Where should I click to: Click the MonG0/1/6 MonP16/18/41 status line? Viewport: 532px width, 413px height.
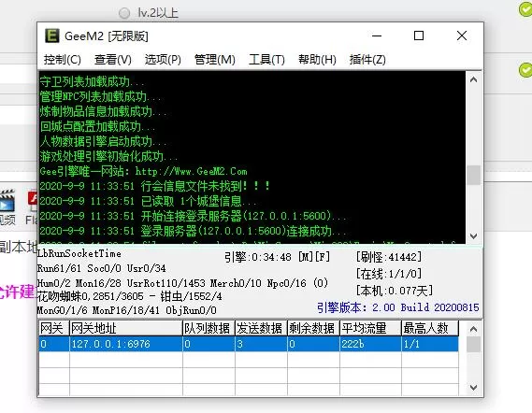point(126,310)
